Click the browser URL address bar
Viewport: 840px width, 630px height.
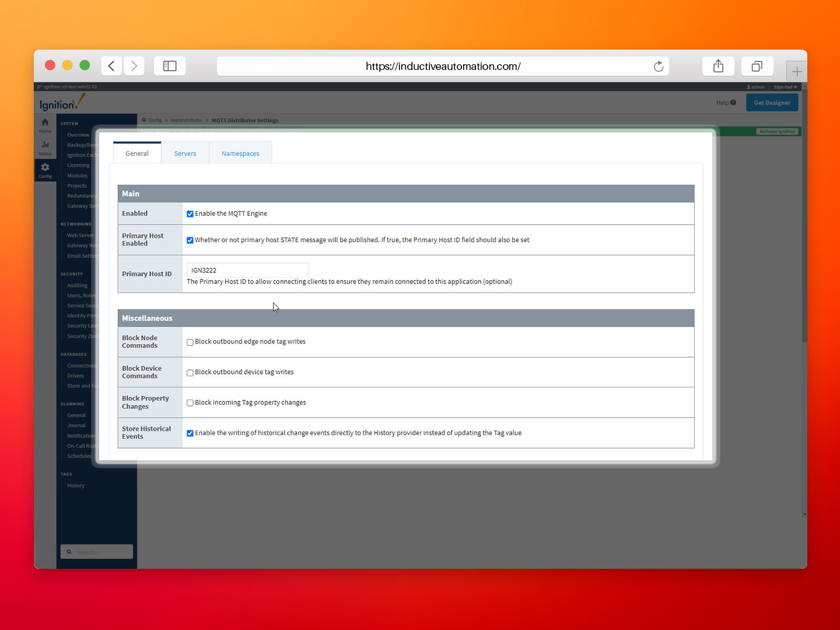point(443,66)
